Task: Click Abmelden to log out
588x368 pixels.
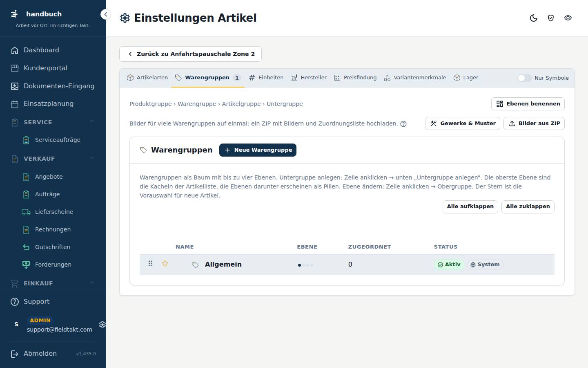Action: point(40,354)
